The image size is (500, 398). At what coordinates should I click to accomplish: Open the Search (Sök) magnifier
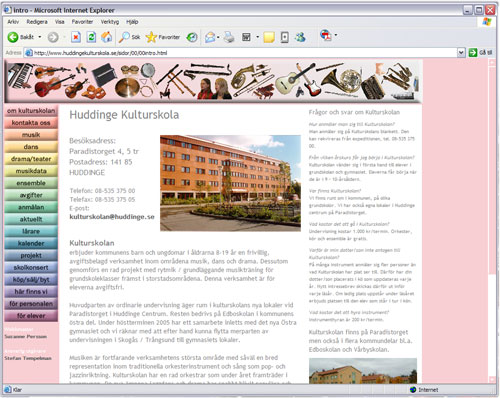click(125, 37)
